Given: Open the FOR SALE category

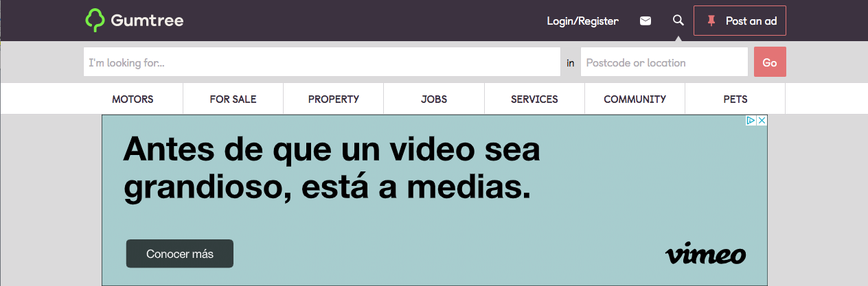Looking at the screenshot, I should click(x=233, y=99).
